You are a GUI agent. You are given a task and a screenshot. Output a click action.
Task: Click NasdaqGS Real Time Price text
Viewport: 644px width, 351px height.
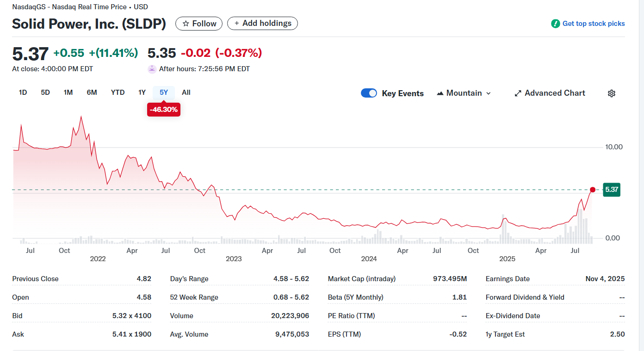tap(80, 7)
